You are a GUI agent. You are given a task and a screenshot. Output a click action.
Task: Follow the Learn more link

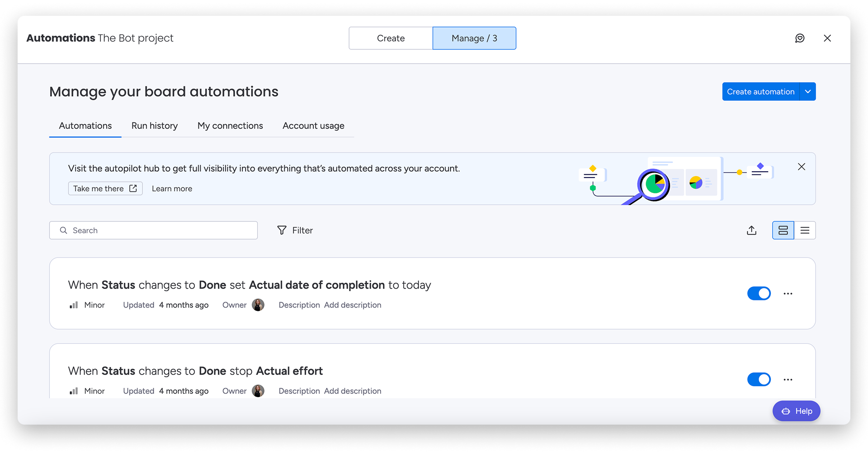coord(172,189)
